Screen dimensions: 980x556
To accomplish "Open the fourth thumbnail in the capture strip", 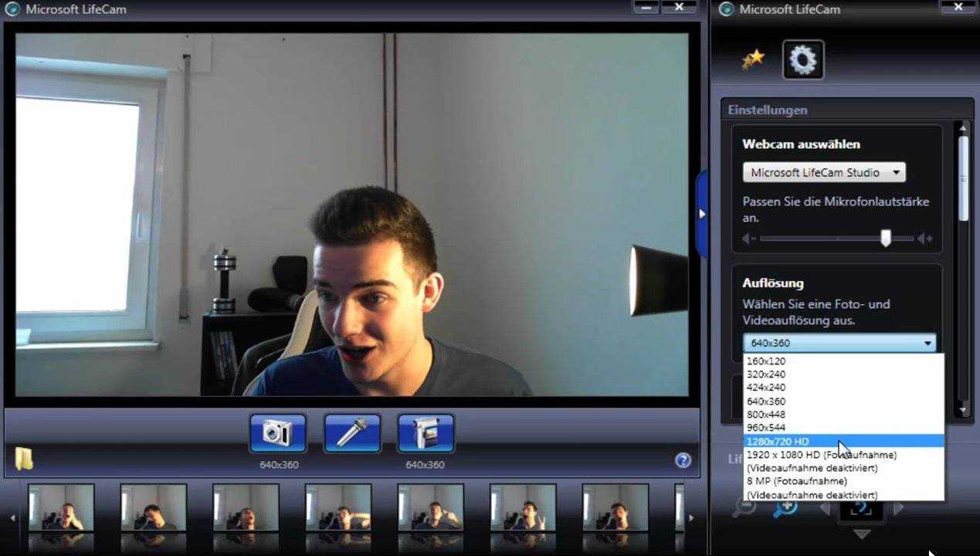I will tap(338, 507).
